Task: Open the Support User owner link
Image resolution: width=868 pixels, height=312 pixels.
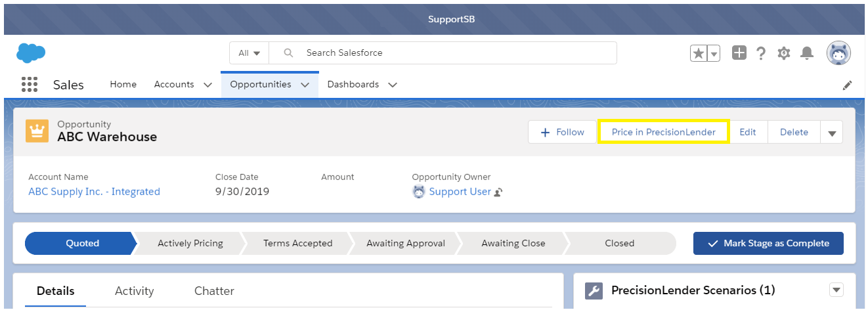Action: point(460,192)
